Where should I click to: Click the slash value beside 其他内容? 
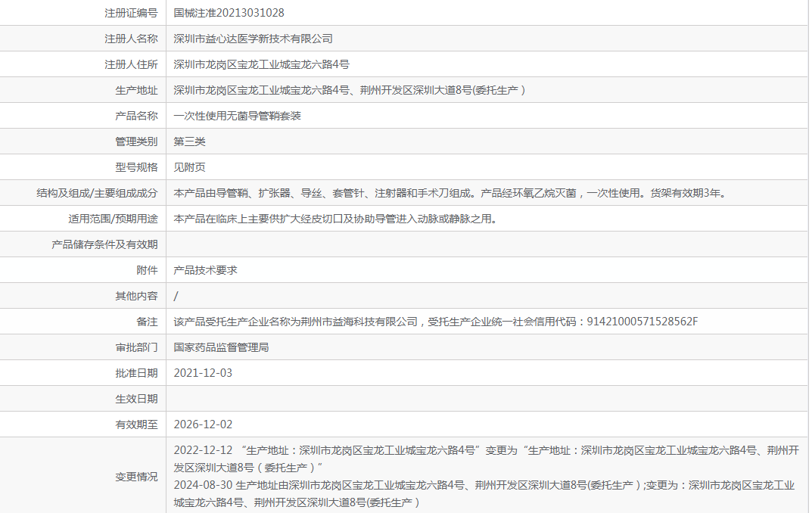point(176,296)
